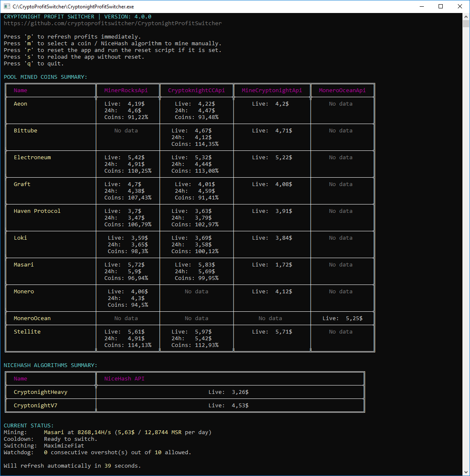The image size is (470, 476).
Task: Click Monero MinerRocks 'Coins: 94,5%' value
Action: coord(128,305)
